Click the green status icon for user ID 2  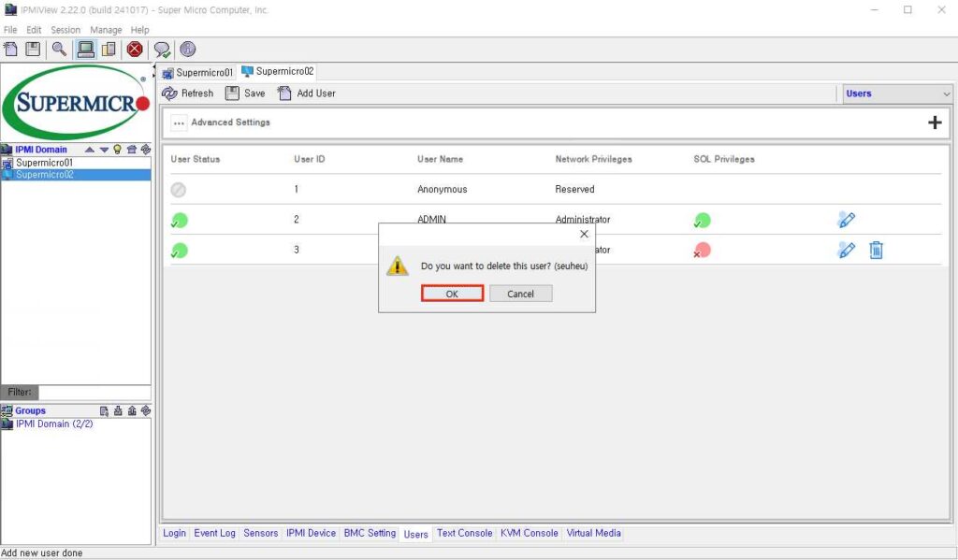coord(179,221)
